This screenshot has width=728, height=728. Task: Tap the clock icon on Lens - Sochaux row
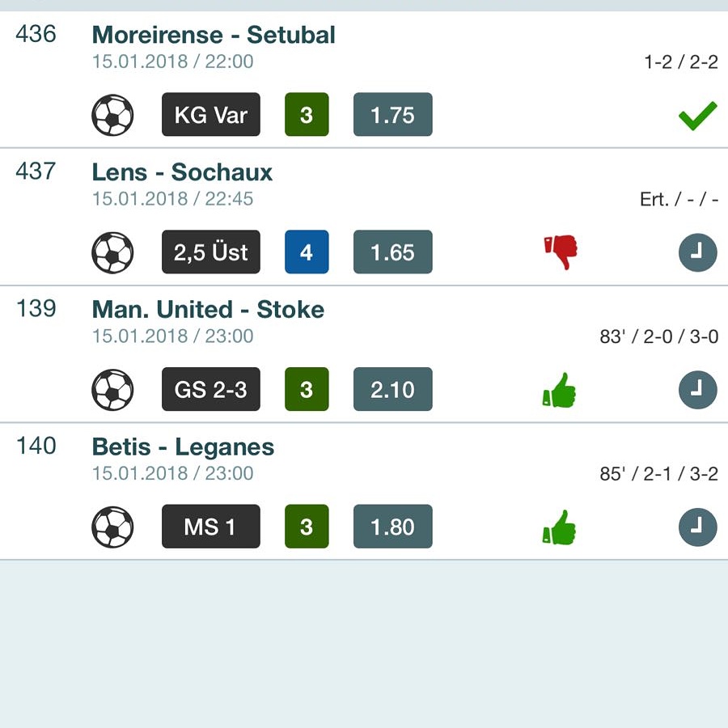click(x=698, y=252)
